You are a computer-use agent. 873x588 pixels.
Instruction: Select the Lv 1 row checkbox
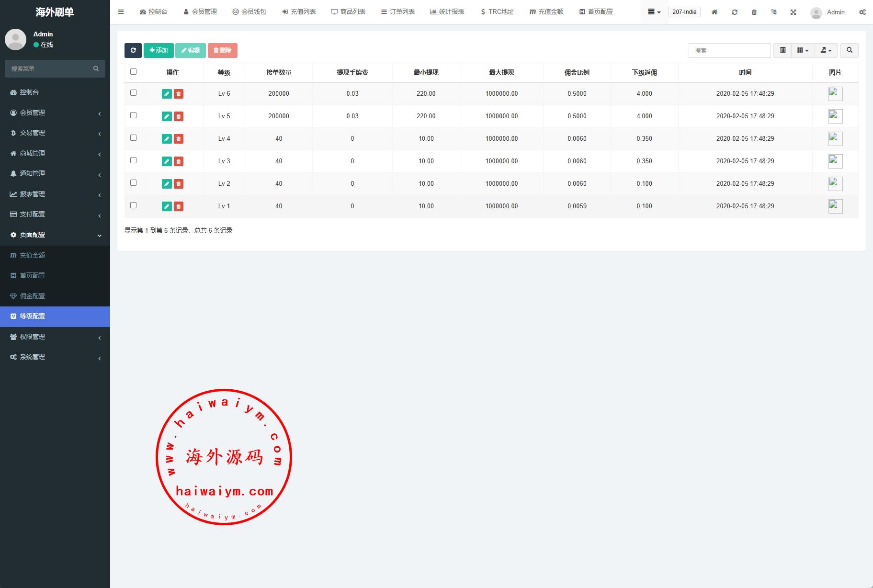tap(133, 205)
